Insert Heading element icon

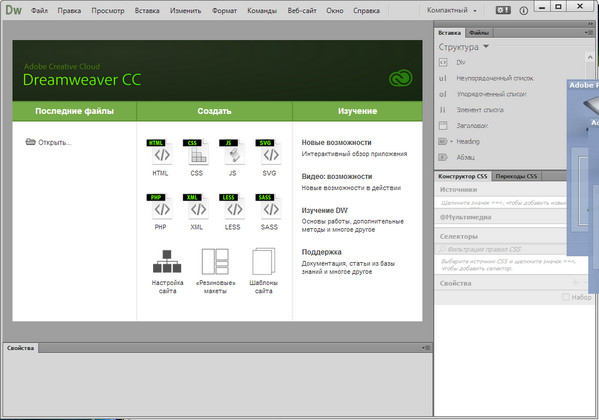tap(442, 141)
